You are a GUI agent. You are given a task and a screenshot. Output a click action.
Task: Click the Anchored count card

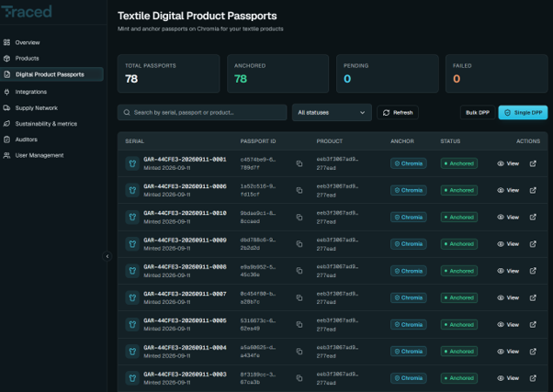pyautogui.click(x=278, y=73)
